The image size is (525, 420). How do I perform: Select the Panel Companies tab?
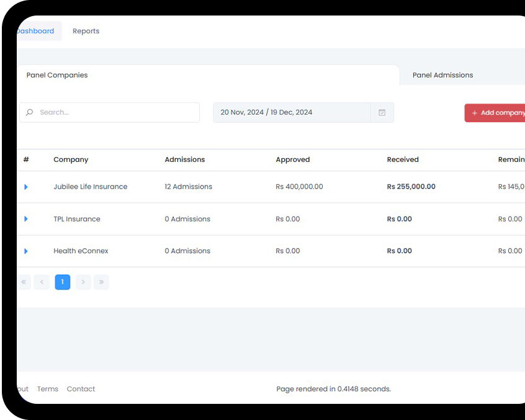(57, 75)
